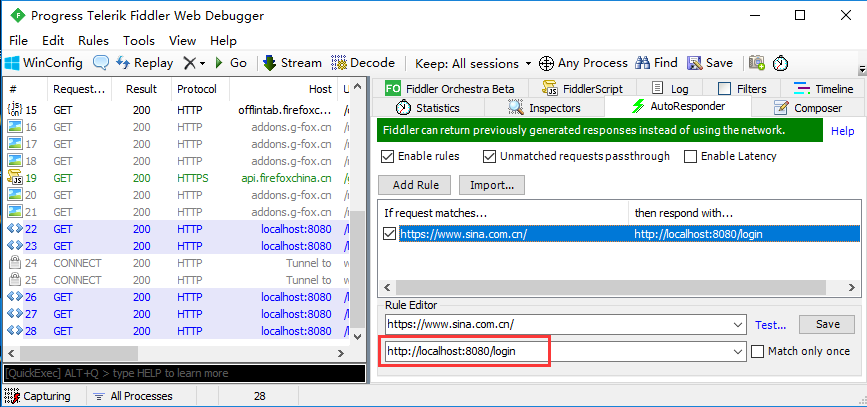Open toolbar overflow arrow at right edge
The image size is (867, 407).
861,70
